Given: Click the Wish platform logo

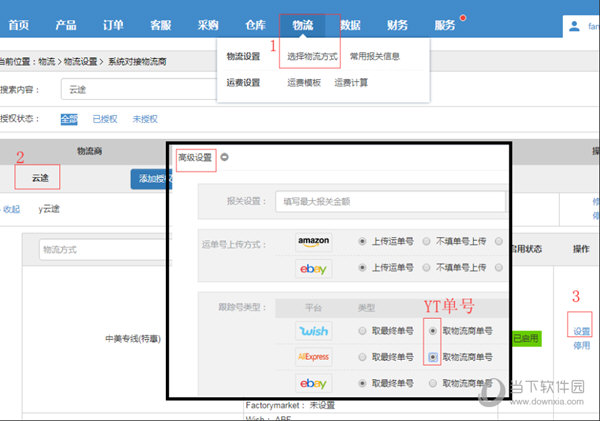Looking at the screenshot, I should [x=313, y=330].
